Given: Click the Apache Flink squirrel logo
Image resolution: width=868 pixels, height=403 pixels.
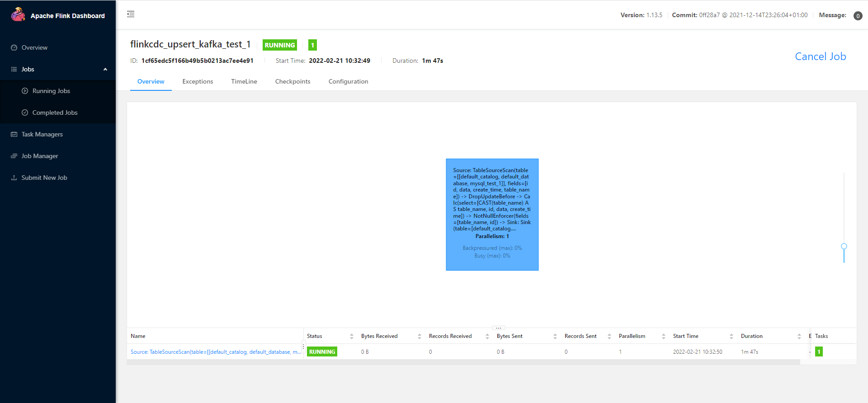Looking at the screenshot, I should tap(18, 14).
